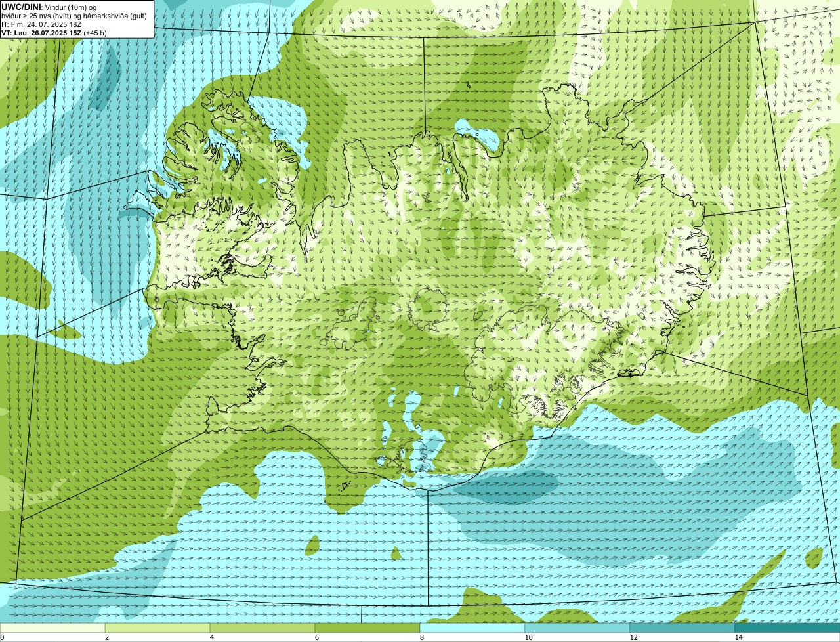Click the scale tick label '8'

coord(422,637)
